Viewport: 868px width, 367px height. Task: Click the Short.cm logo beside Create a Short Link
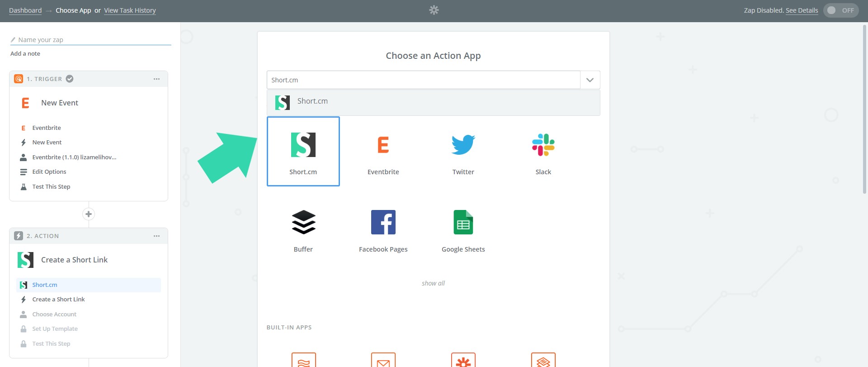(25, 260)
